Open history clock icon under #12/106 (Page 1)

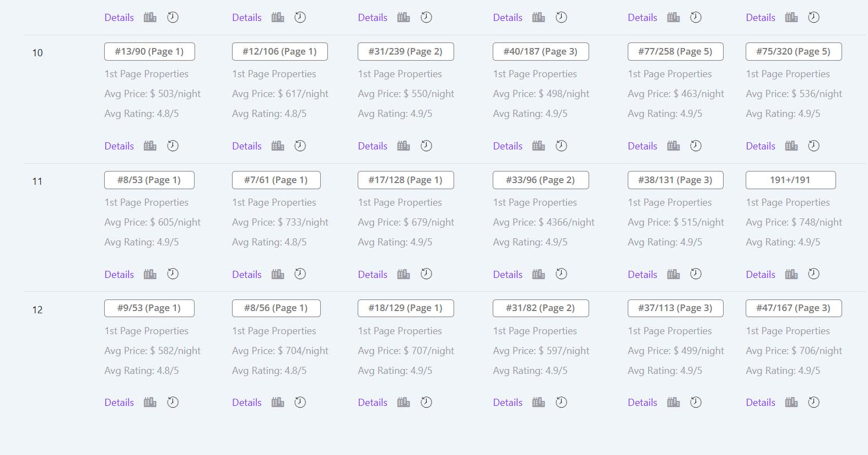click(300, 146)
